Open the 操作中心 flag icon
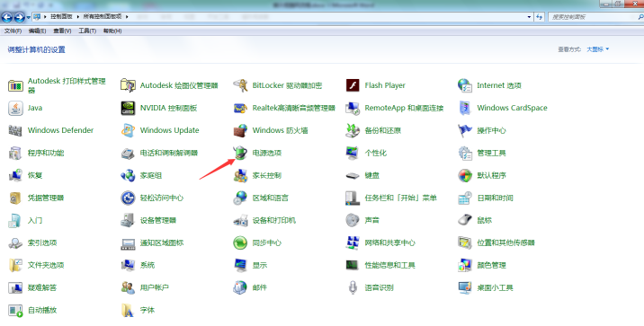 465,131
